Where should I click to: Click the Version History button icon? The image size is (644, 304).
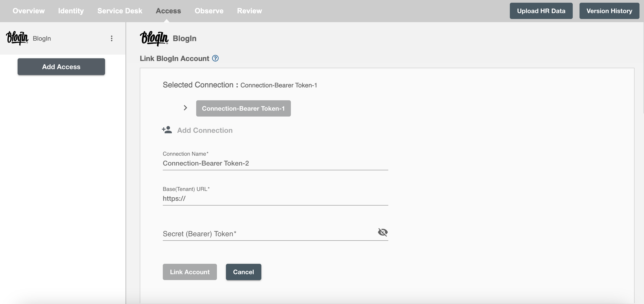click(609, 11)
